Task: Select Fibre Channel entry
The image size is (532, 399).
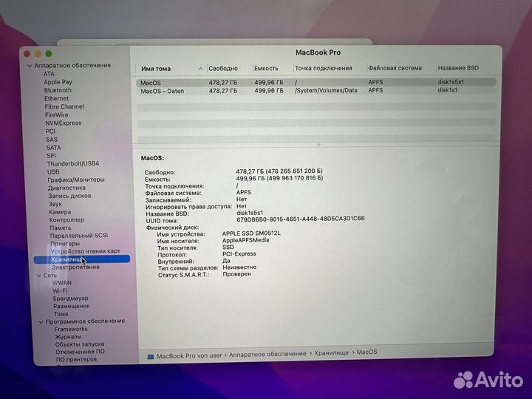Action: coord(64,106)
